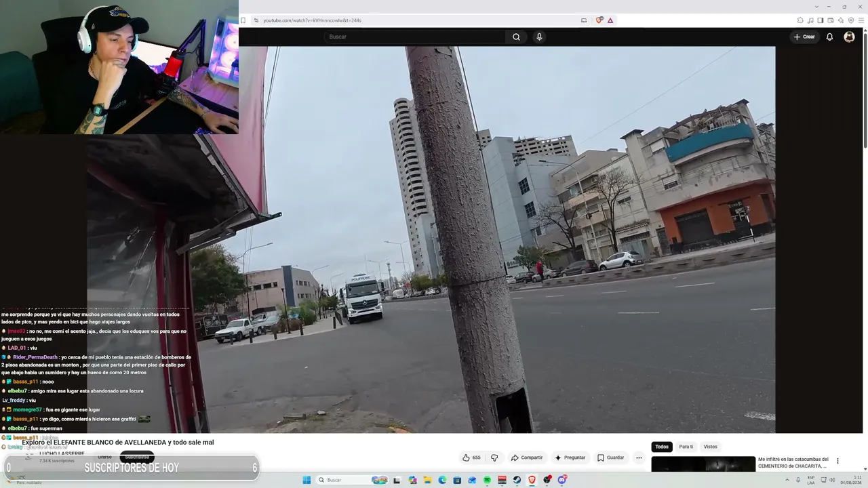Select the Vistos filter chip
This screenshot has height=488, width=868.
(710, 447)
